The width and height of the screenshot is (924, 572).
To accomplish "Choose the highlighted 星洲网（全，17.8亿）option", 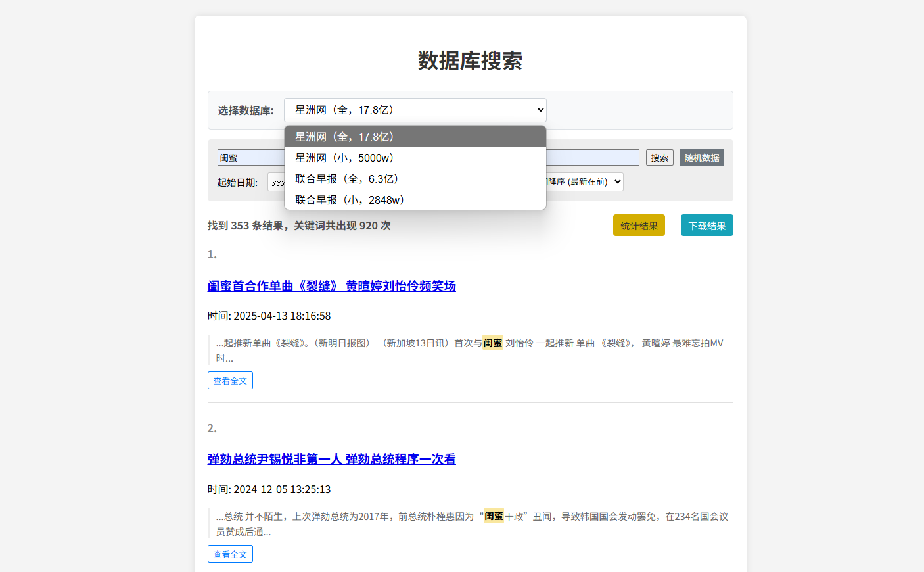I will click(x=343, y=136).
